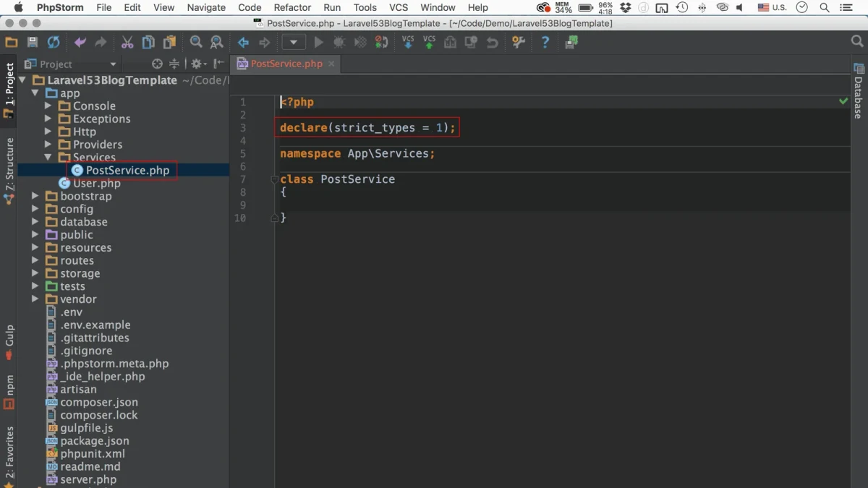Image resolution: width=868 pixels, height=488 pixels.
Task: Select composer.json file
Action: [98, 403]
